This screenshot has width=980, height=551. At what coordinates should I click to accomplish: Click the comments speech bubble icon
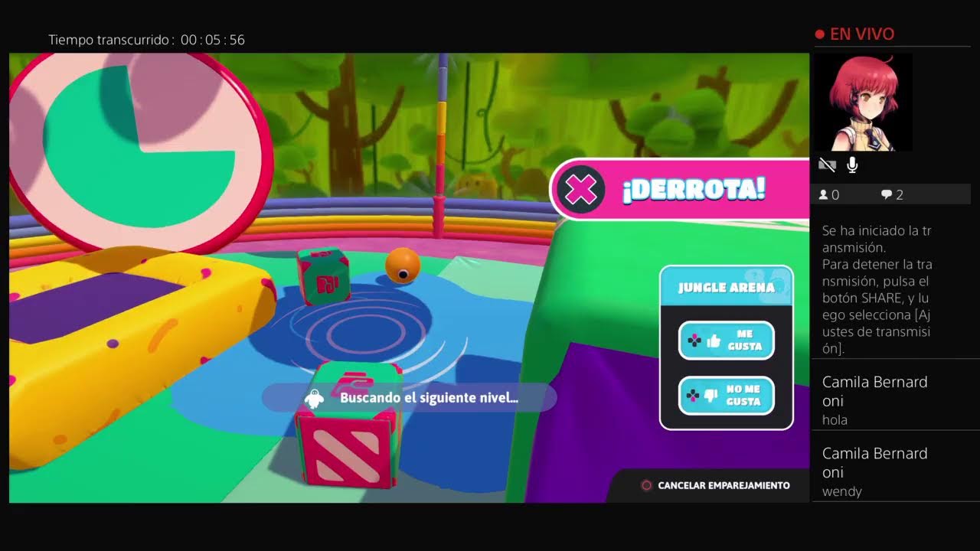tap(887, 195)
